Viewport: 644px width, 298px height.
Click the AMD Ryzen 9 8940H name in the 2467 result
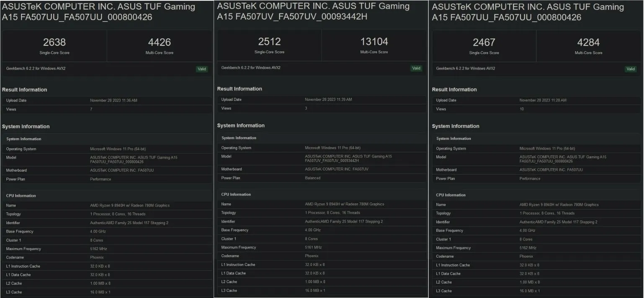click(x=559, y=205)
